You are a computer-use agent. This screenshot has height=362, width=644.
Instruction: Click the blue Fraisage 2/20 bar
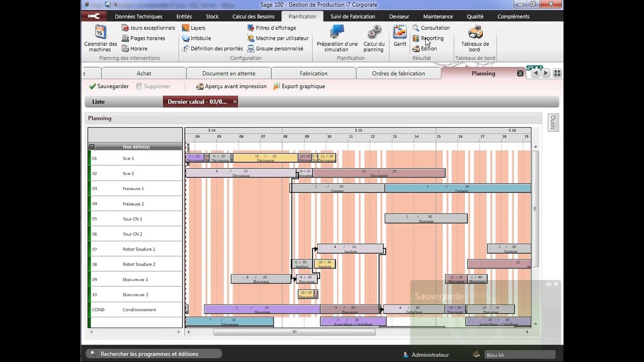(x=457, y=188)
